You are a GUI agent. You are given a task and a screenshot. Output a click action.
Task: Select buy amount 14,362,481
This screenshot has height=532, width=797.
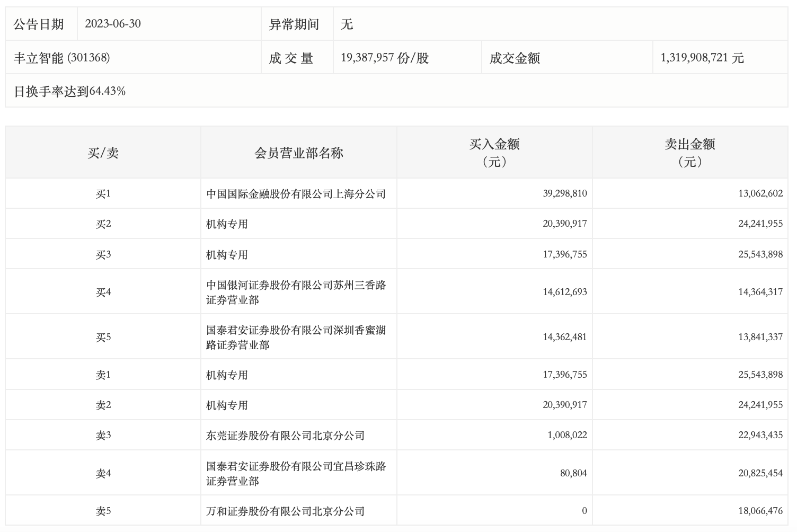(565, 337)
